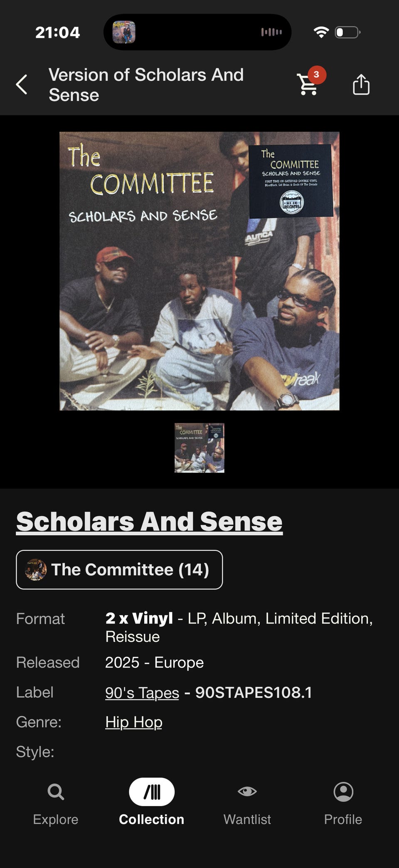The height and width of the screenshot is (868, 399).
Task: Open the Wantlist eye icon
Action: click(247, 791)
